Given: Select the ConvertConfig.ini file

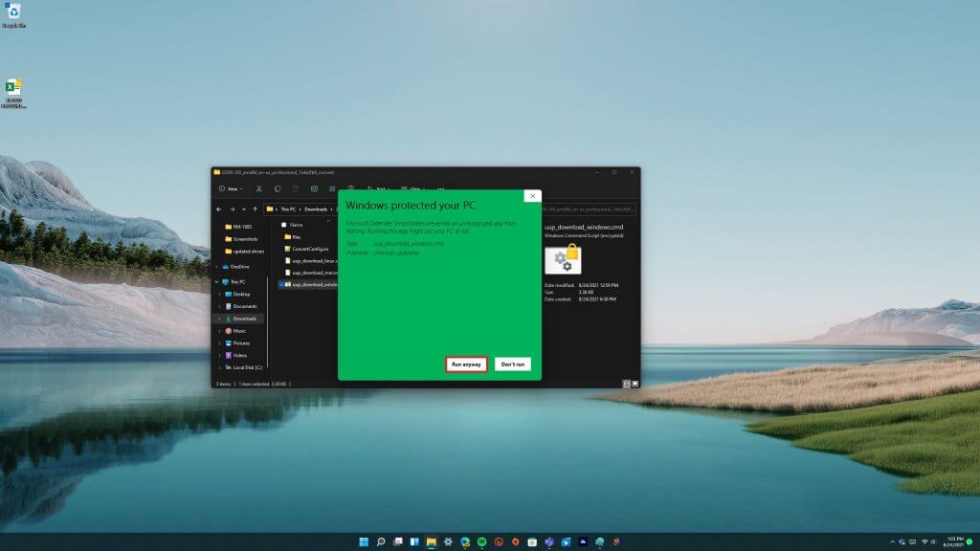Looking at the screenshot, I should (306, 250).
